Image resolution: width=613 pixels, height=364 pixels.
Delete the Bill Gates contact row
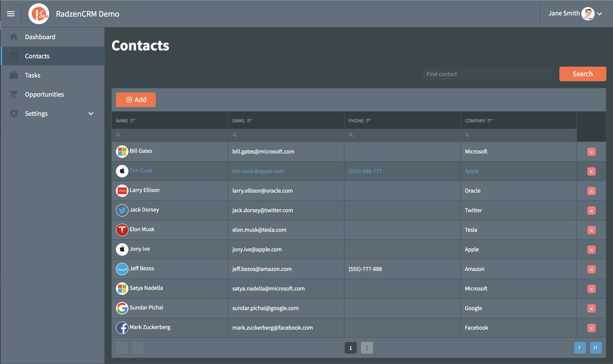(x=591, y=152)
